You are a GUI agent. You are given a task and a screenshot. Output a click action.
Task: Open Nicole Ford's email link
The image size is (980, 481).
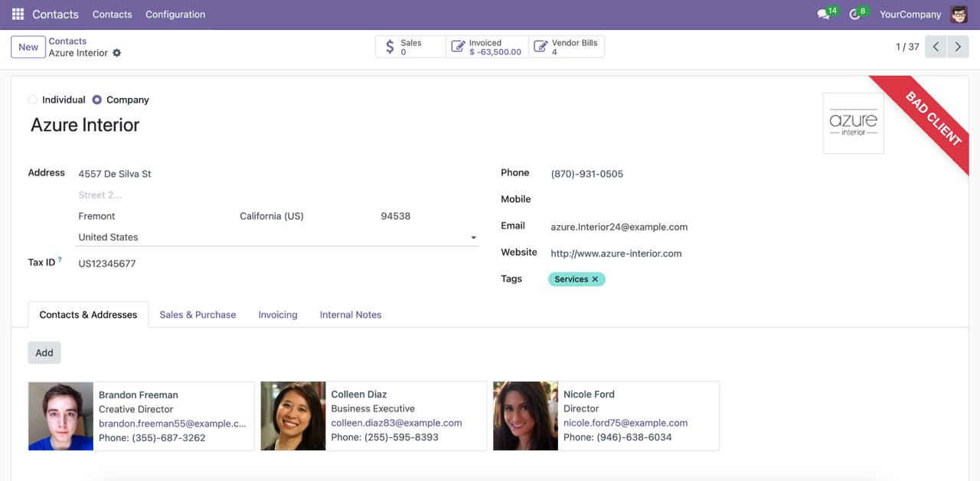tap(626, 423)
